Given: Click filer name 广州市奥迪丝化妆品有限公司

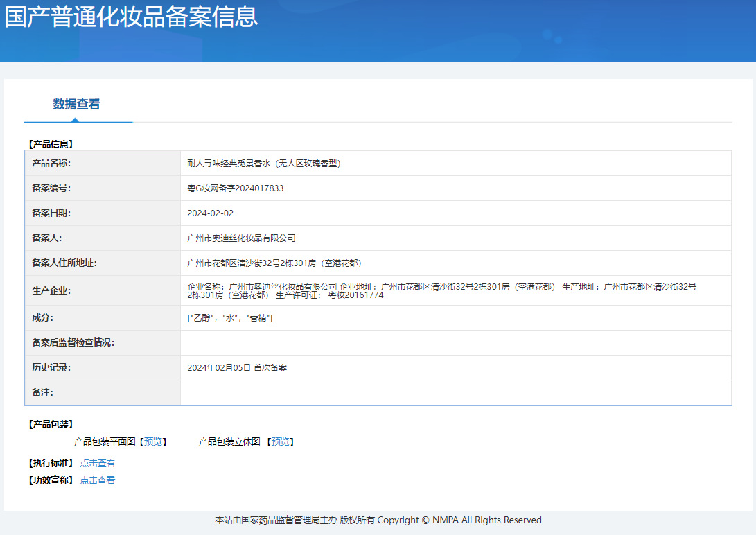Looking at the screenshot, I should pos(241,238).
